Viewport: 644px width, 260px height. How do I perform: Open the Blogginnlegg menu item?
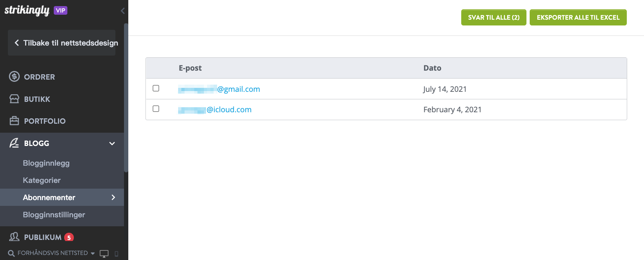coord(46,163)
